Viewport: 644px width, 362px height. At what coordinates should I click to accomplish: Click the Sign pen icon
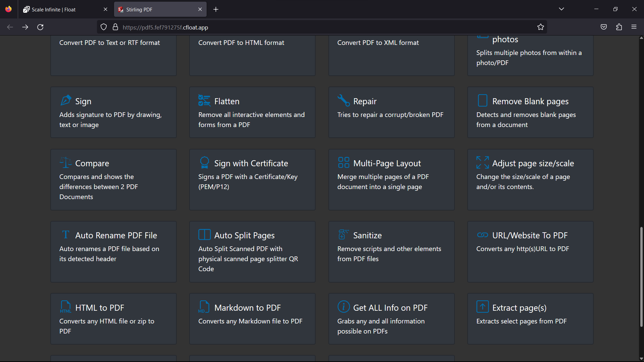(66, 100)
